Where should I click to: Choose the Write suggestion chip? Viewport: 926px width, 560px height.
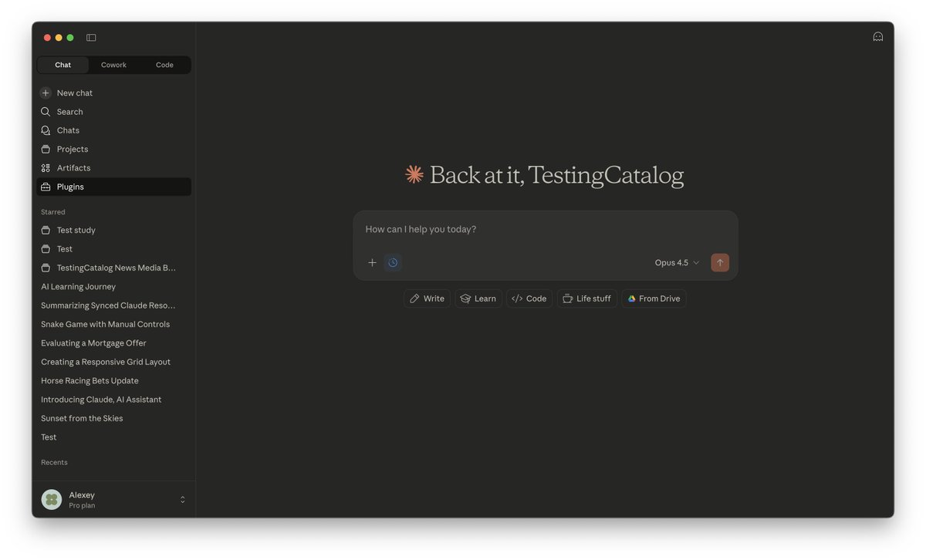click(x=427, y=299)
